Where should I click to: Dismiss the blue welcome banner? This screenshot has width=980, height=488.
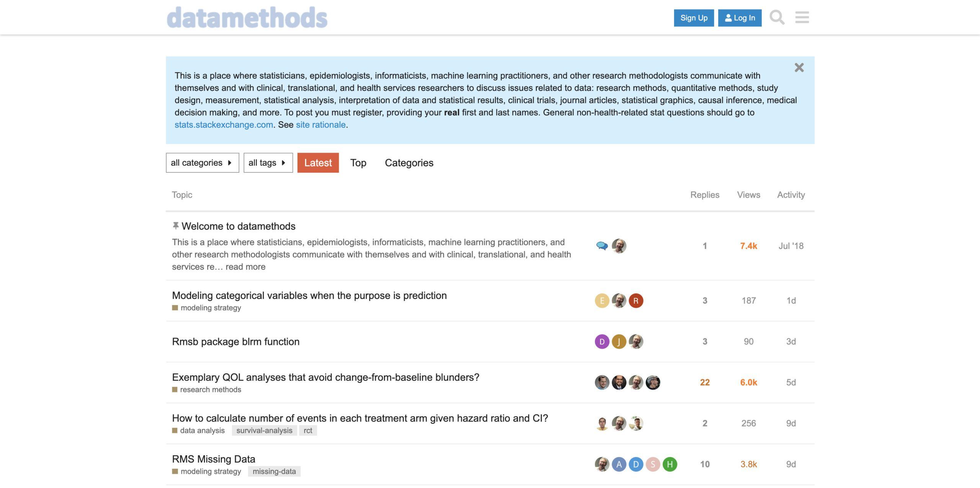(x=799, y=68)
